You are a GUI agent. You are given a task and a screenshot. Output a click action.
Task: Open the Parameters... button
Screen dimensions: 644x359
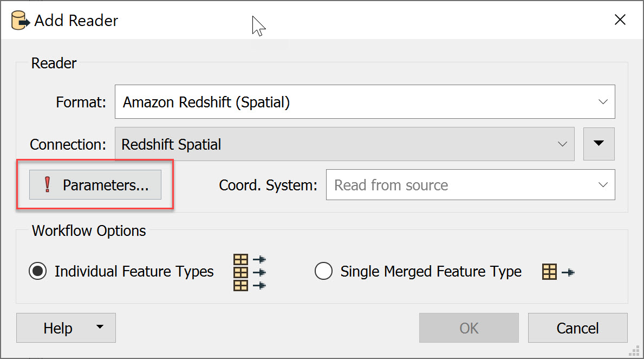pos(95,185)
